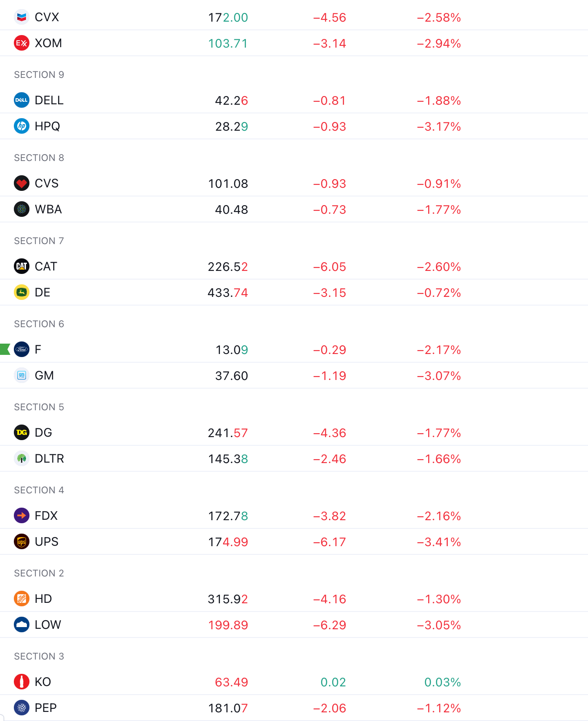This screenshot has height=721, width=588.
Task: Collapse the SECTION 7 group header
Action: tap(39, 241)
